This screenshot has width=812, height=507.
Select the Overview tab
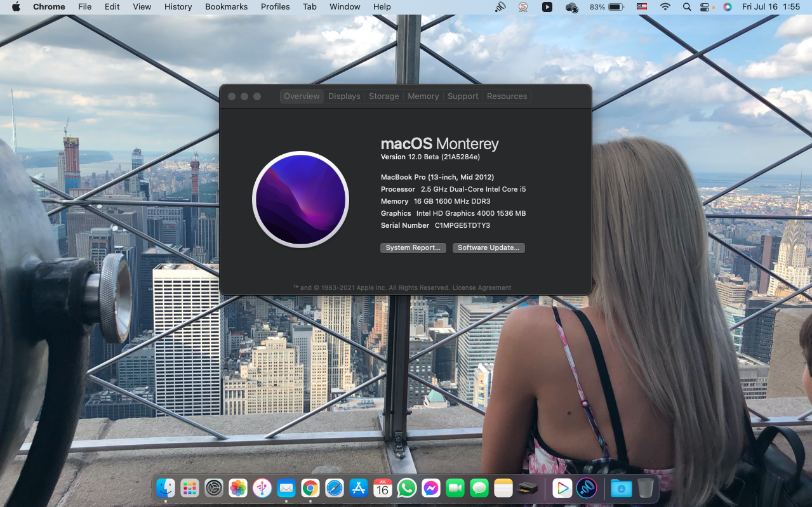pos(302,96)
